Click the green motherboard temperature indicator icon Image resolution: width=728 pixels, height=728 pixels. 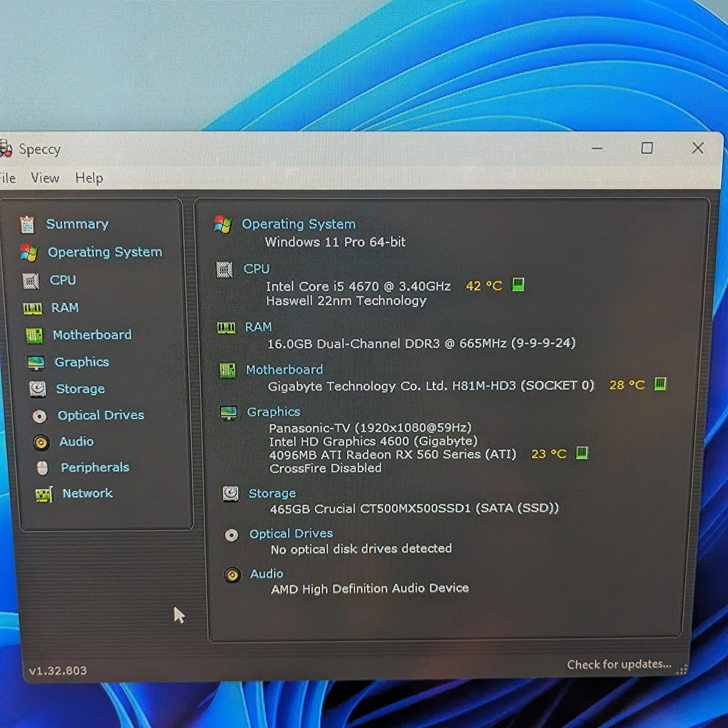(x=660, y=384)
